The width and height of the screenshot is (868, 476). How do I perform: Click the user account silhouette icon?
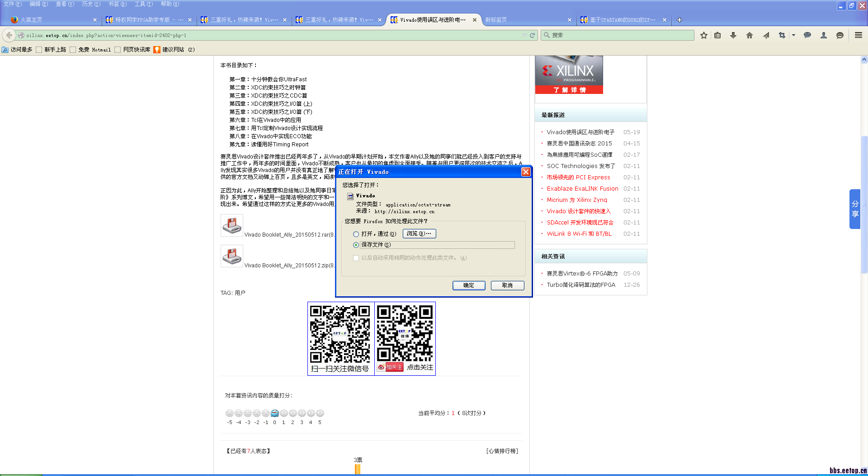click(824, 35)
